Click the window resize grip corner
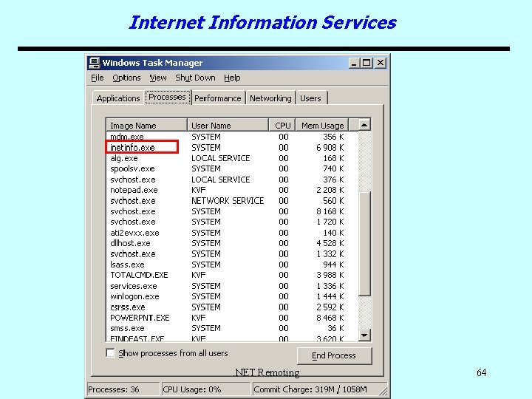Screen dimensions: 532x399 pyautogui.click(x=383, y=392)
